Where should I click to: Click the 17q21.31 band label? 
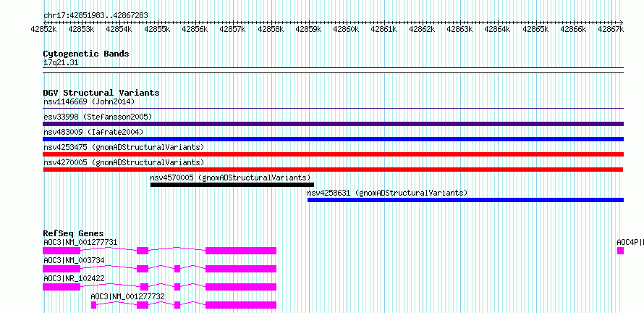pos(61,63)
